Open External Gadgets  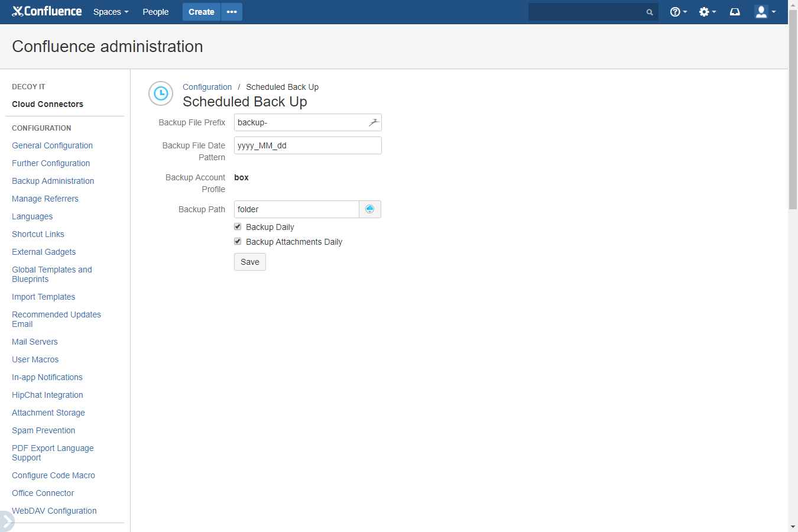pyautogui.click(x=44, y=252)
